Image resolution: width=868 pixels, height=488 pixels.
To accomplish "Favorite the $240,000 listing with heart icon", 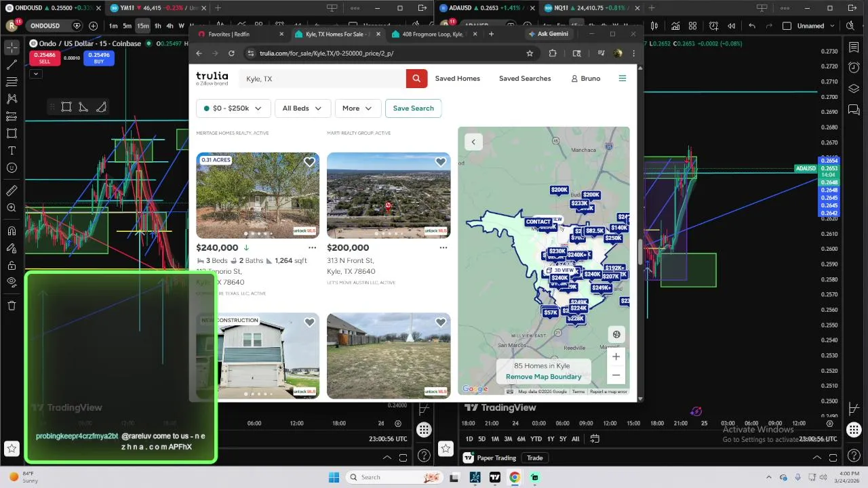I will pos(309,162).
